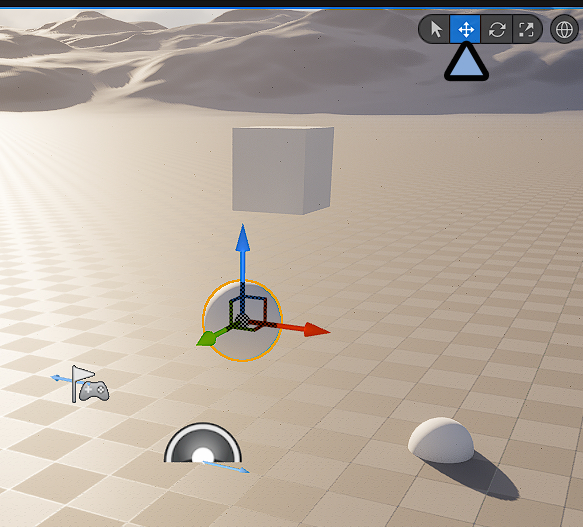Activate the Select mode cursor tool
Image resolution: width=583 pixels, height=527 pixels.
click(x=435, y=29)
